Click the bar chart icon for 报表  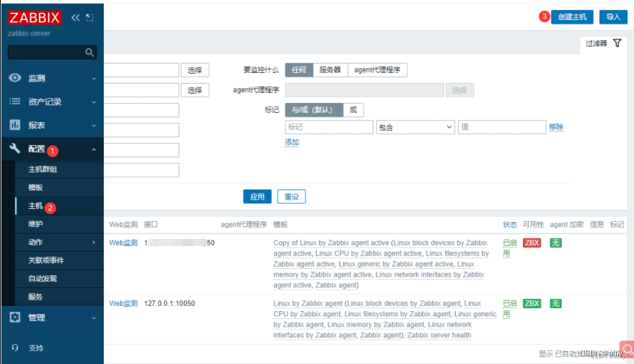[x=15, y=125]
